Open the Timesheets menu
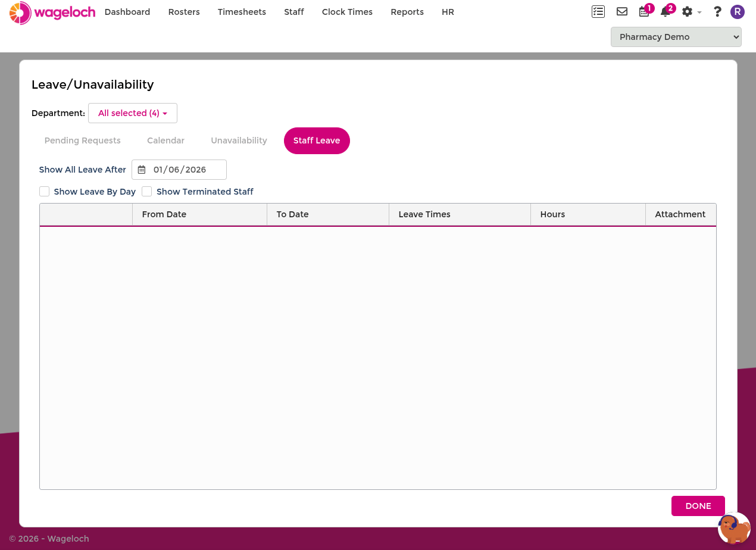The image size is (756, 550). [242, 12]
